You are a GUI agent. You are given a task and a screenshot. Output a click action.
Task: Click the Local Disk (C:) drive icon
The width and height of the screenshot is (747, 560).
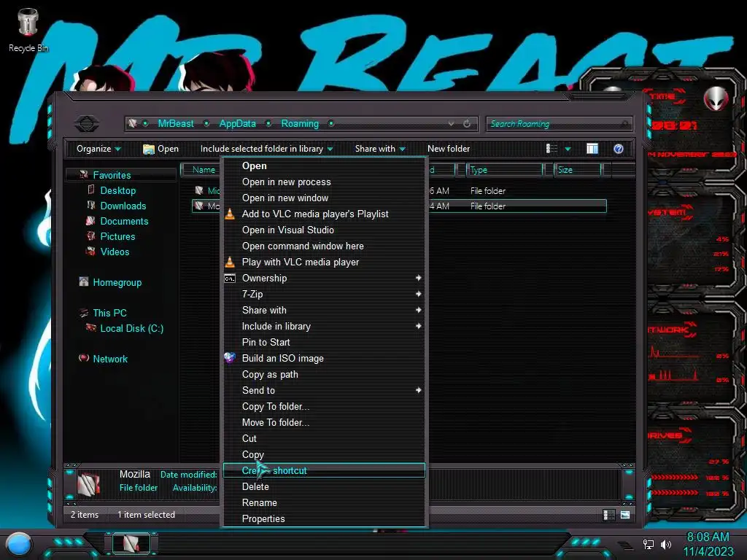91,328
